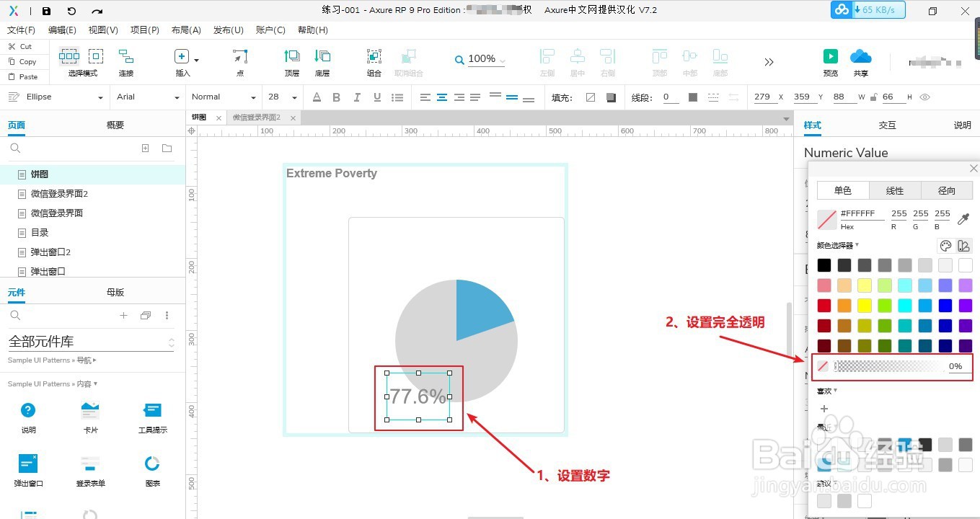
Task: Bring selection to front (顶层)
Action: click(x=292, y=56)
